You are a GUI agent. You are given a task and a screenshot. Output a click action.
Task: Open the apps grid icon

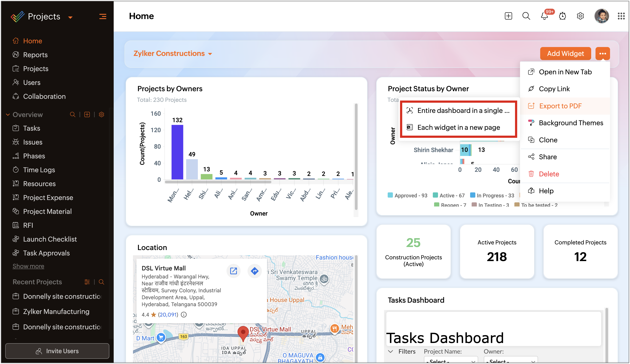[x=621, y=16]
